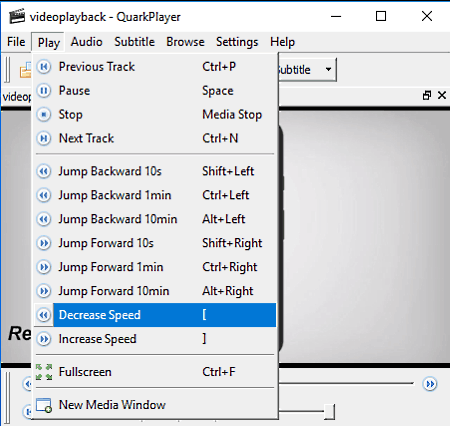Open the Browse menu

185,42
